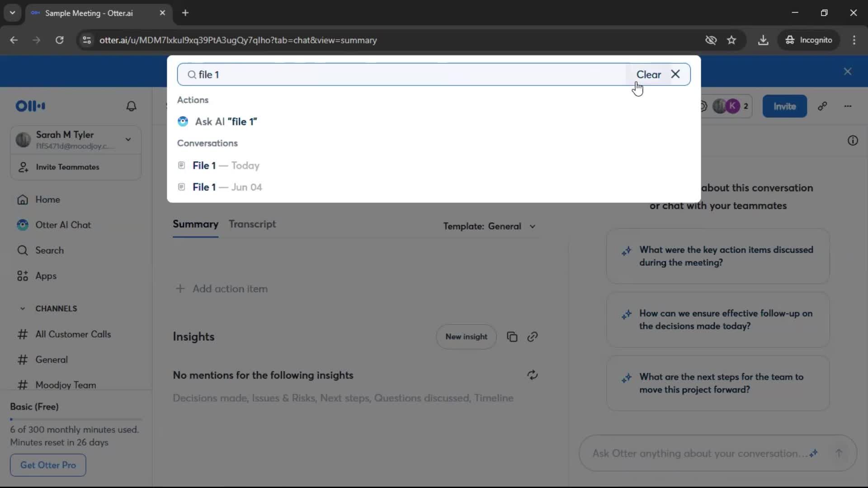868x488 pixels.
Task: Open new browser tab
Action: pyautogui.click(x=185, y=13)
